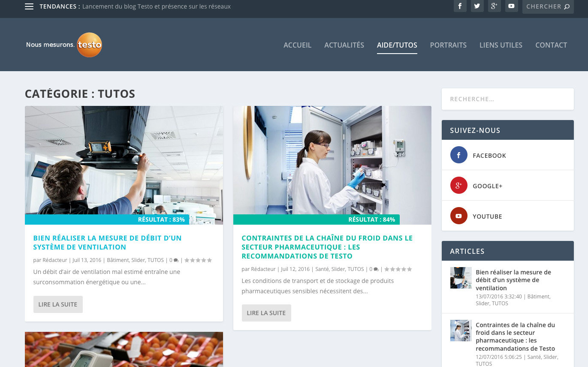The image size is (588, 367).
Task: Open the ACCUEIL menu item
Action: point(297,45)
